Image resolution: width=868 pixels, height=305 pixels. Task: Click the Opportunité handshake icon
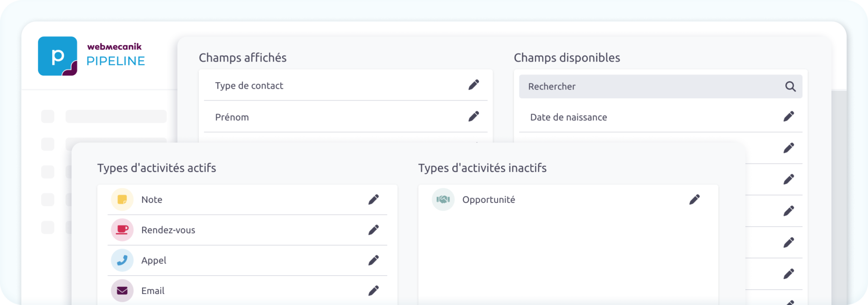[x=443, y=199]
